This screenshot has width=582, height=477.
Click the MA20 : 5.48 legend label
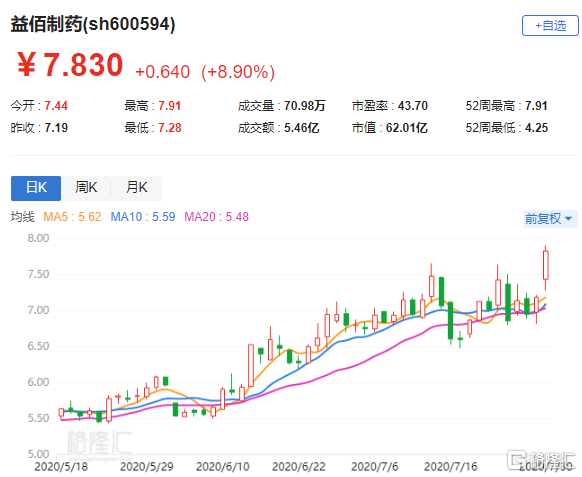(217, 216)
